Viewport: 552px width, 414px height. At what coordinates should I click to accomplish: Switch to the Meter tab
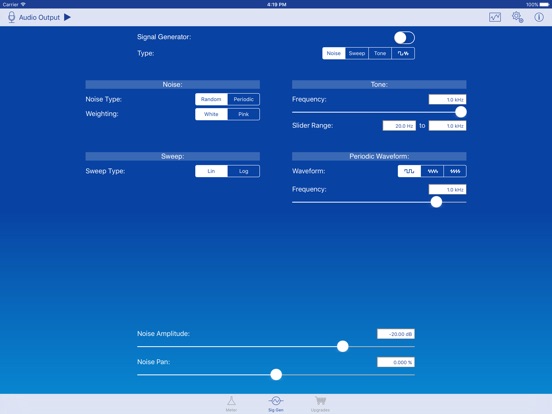[x=231, y=404]
